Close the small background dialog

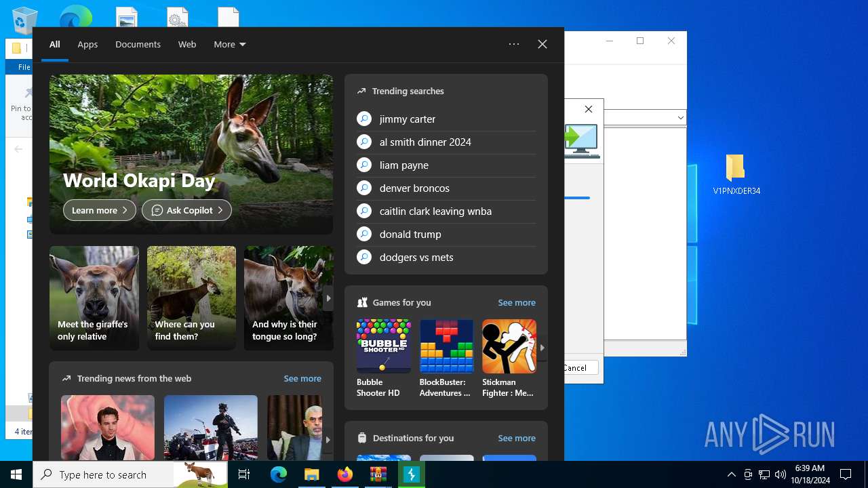(x=589, y=109)
